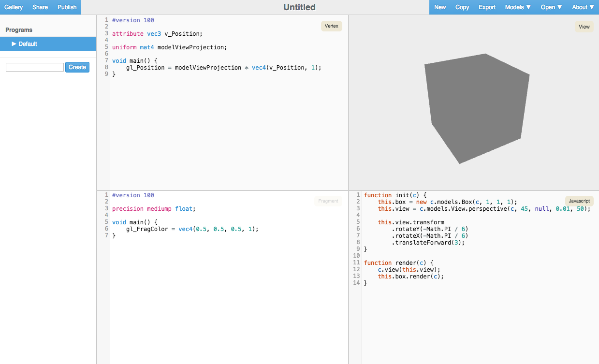This screenshot has height=364, width=599.
Task: Select the Default program
Action: (x=48, y=44)
